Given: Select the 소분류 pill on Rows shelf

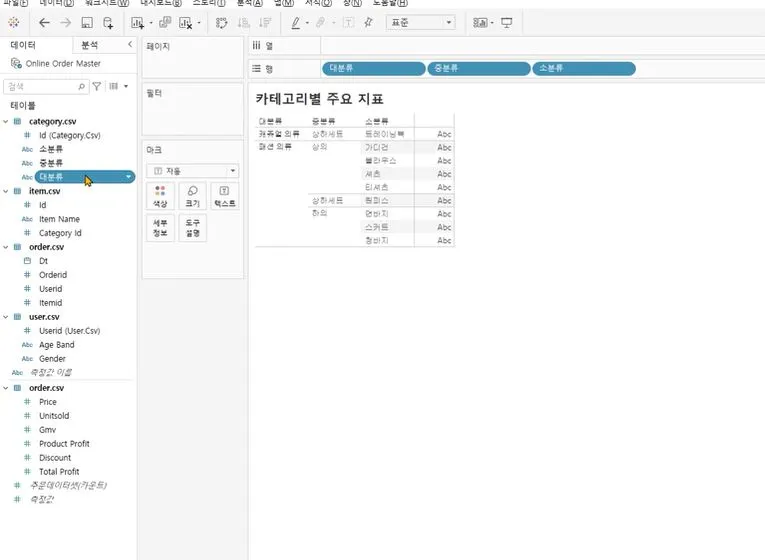Looking at the screenshot, I should click(x=584, y=68).
